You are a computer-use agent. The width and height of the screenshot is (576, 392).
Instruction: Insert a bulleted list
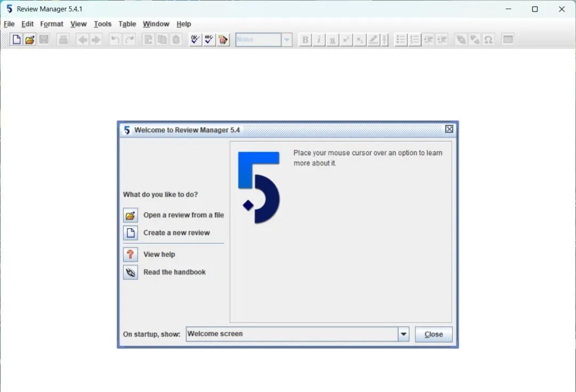click(x=401, y=39)
